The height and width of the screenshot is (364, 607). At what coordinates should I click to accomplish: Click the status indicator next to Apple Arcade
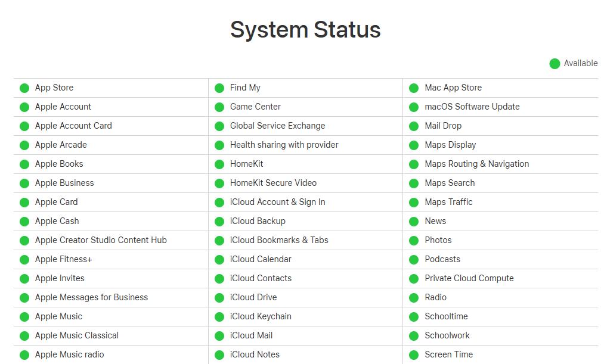click(x=24, y=145)
